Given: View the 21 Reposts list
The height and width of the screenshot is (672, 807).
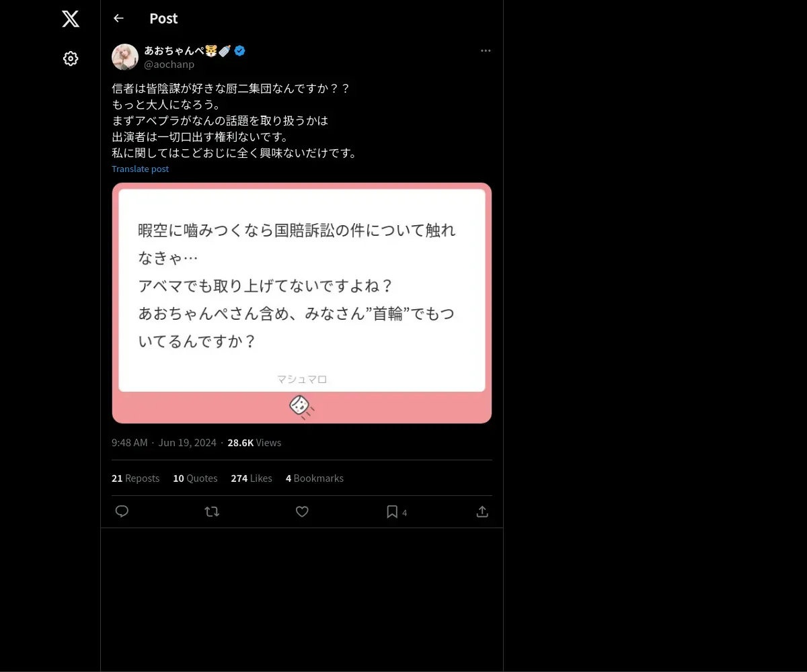Looking at the screenshot, I should point(135,478).
